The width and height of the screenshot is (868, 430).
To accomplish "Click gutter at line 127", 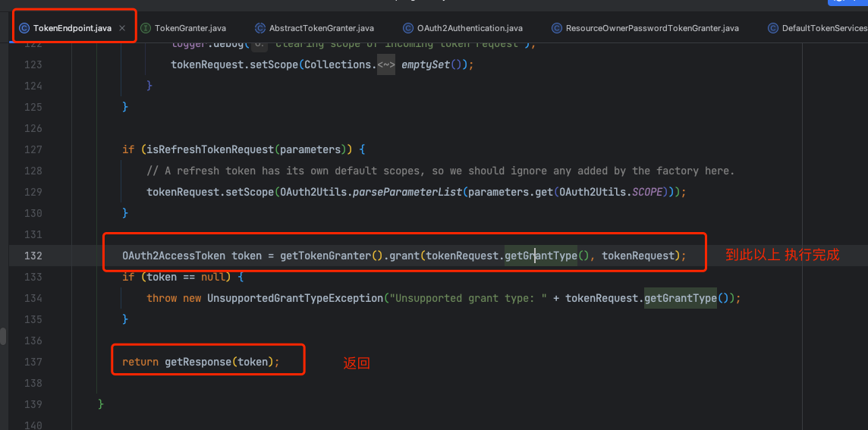I will click(33, 149).
